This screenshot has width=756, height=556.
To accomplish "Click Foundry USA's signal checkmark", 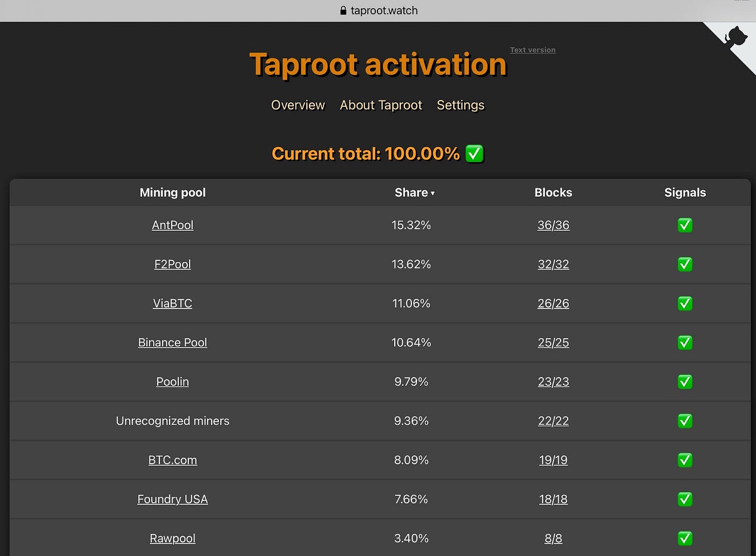I will (x=685, y=499).
